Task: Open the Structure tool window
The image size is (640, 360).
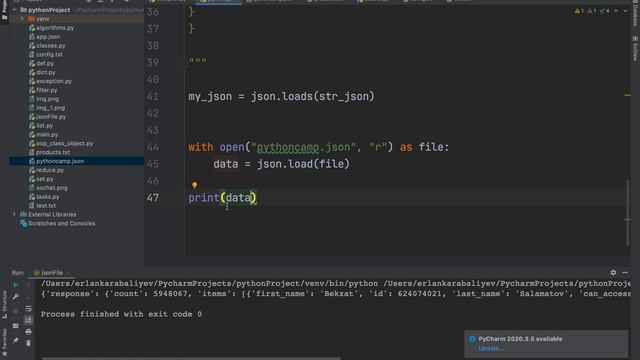Action: [x=4, y=305]
